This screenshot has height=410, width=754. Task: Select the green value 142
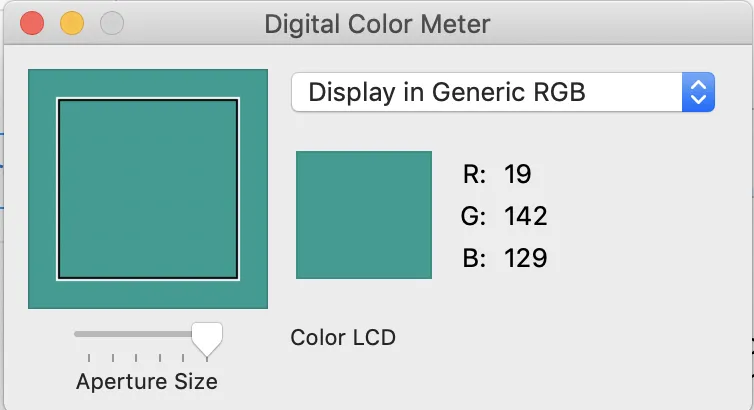[526, 216]
